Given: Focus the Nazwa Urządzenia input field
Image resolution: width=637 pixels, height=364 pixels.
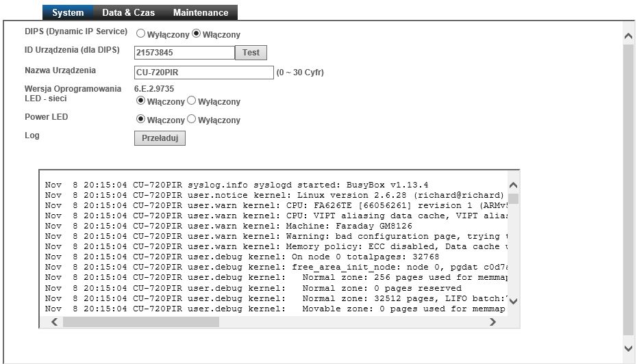Looking at the screenshot, I should click(204, 73).
